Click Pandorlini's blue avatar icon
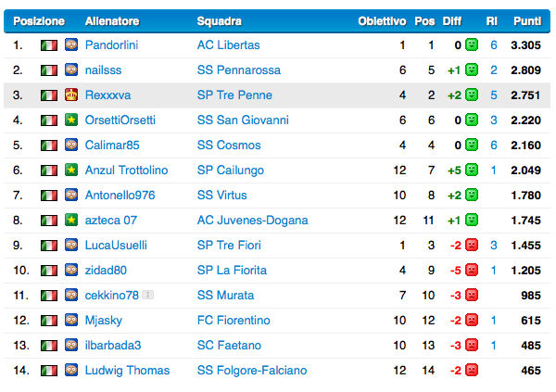Screen dimensions: 556x392 [71, 44]
